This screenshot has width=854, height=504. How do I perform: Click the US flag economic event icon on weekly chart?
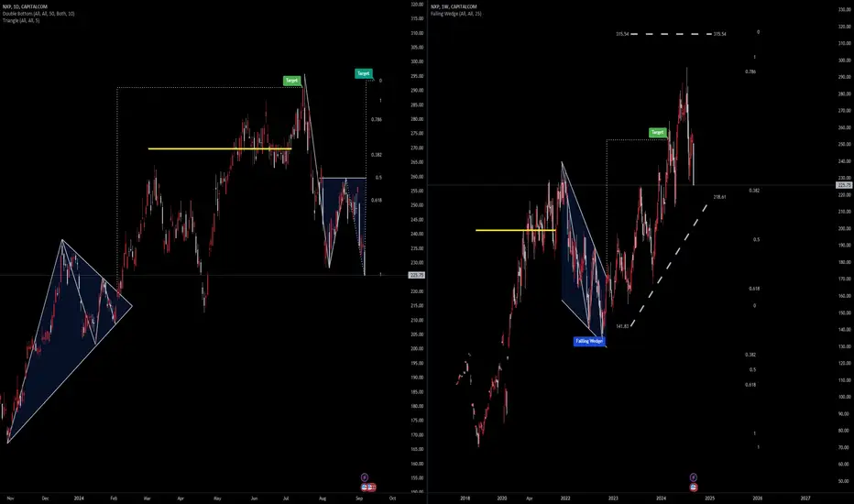click(694, 488)
